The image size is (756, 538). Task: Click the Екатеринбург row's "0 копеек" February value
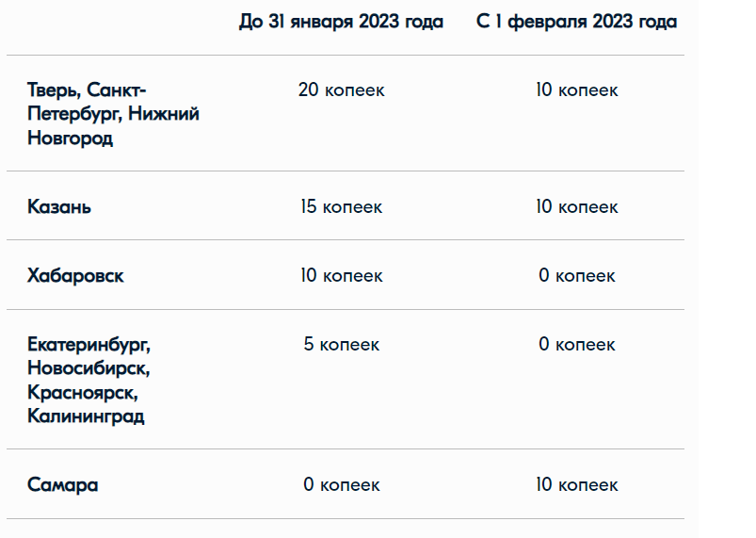576,344
